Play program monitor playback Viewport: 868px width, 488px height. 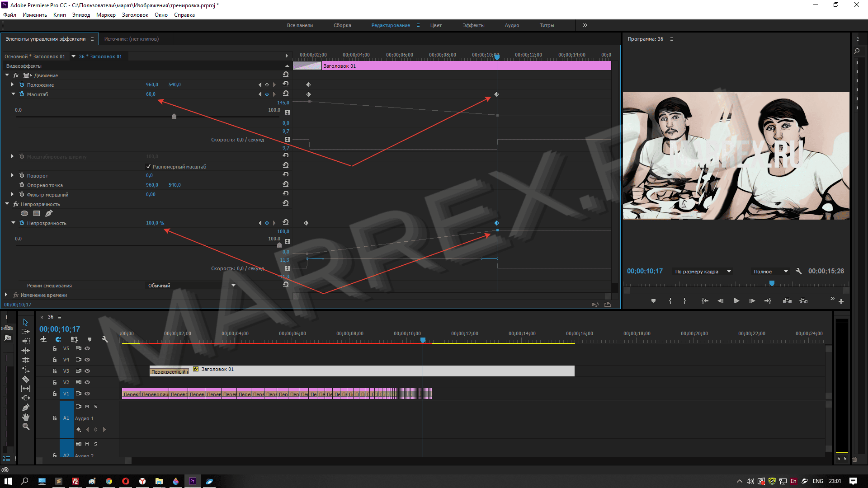(736, 301)
